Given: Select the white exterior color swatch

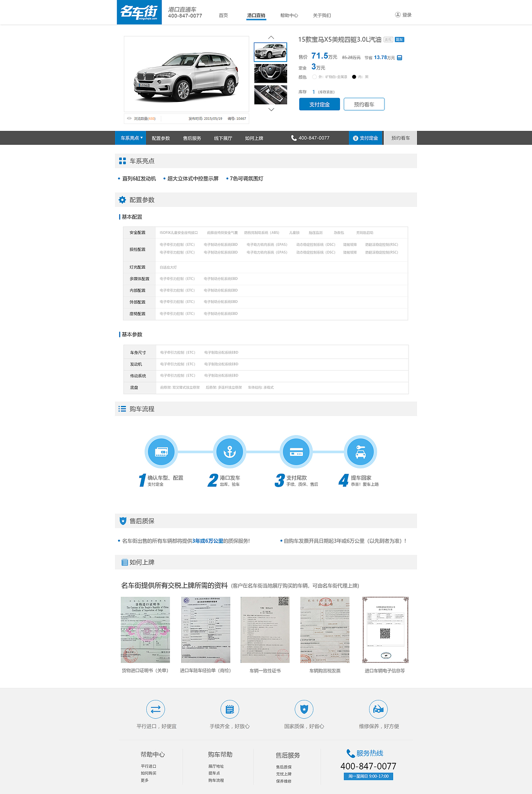Looking at the screenshot, I should pyautogui.click(x=315, y=77).
